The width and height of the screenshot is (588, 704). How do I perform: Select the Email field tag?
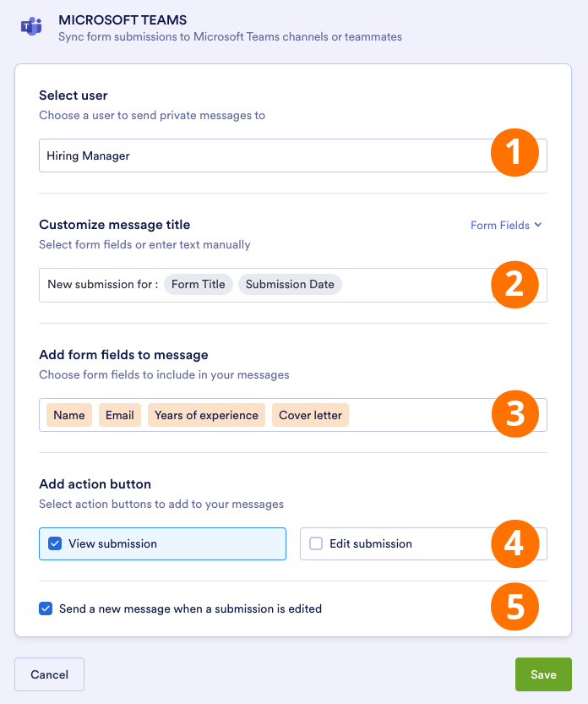(x=120, y=415)
